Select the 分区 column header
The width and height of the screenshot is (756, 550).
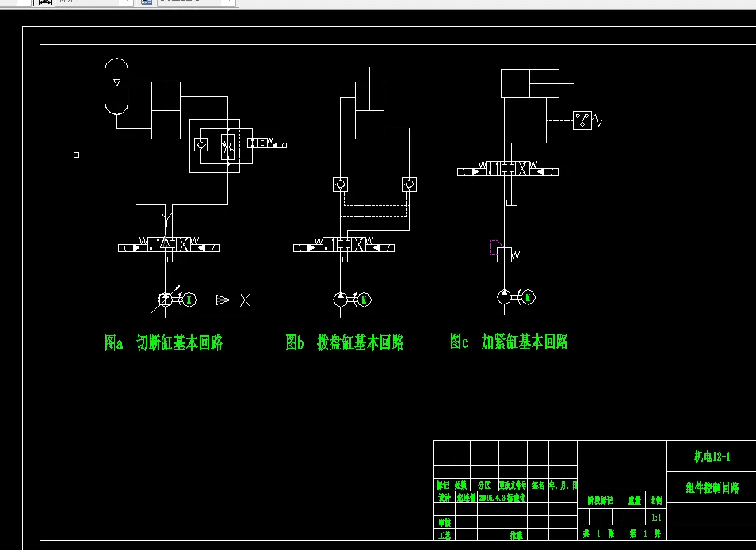click(x=484, y=485)
